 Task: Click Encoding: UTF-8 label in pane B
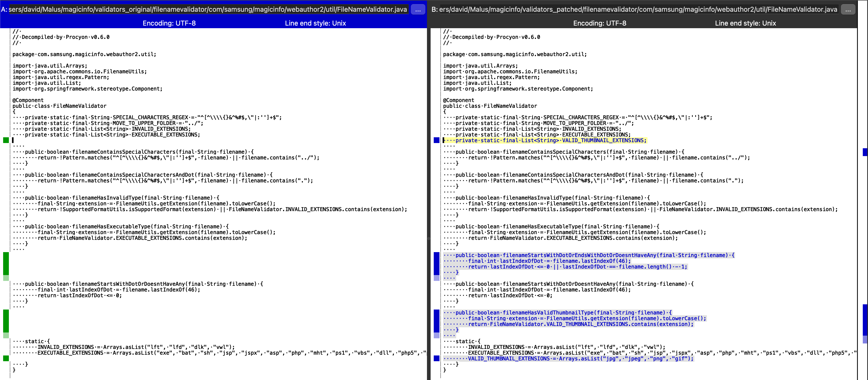(x=600, y=23)
